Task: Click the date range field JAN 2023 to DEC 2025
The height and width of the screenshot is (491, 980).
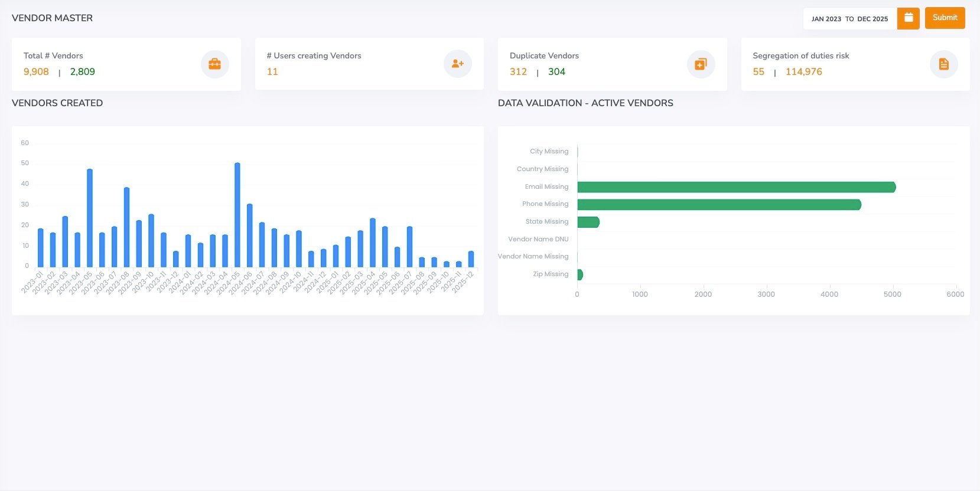Action: tap(849, 19)
